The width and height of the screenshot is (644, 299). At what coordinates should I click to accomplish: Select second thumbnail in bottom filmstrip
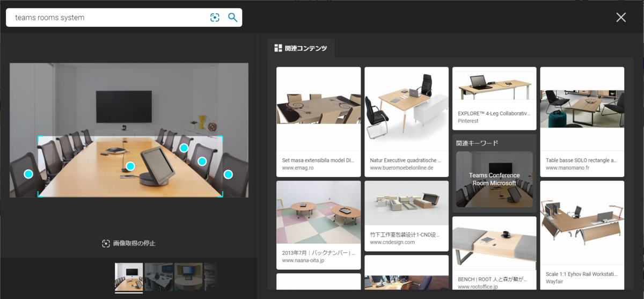159,276
